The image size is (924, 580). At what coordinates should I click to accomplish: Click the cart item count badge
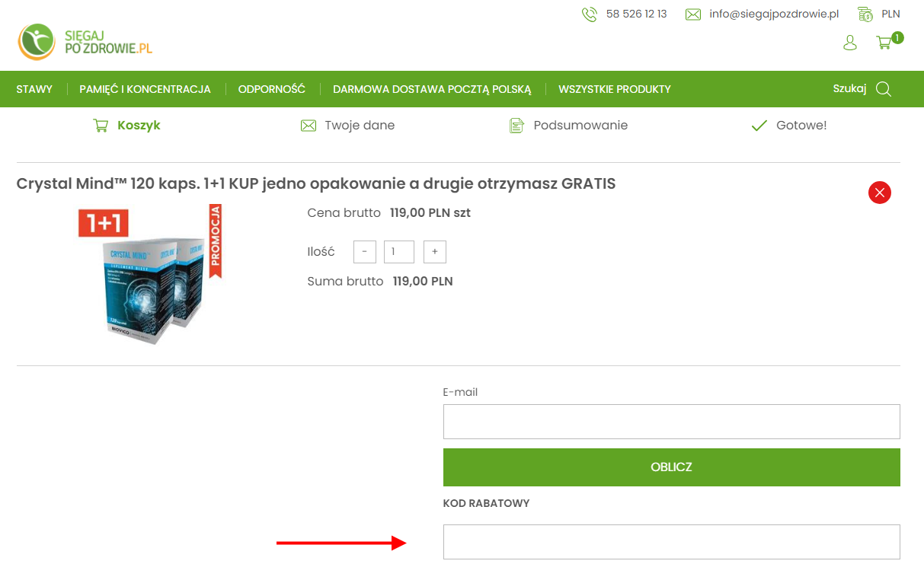(897, 37)
